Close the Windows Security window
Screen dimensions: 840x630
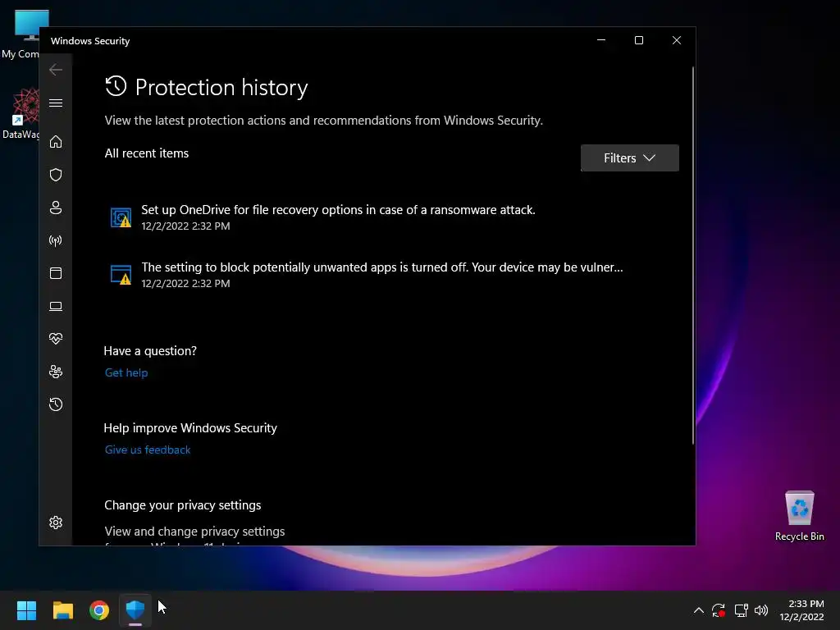pos(677,40)
